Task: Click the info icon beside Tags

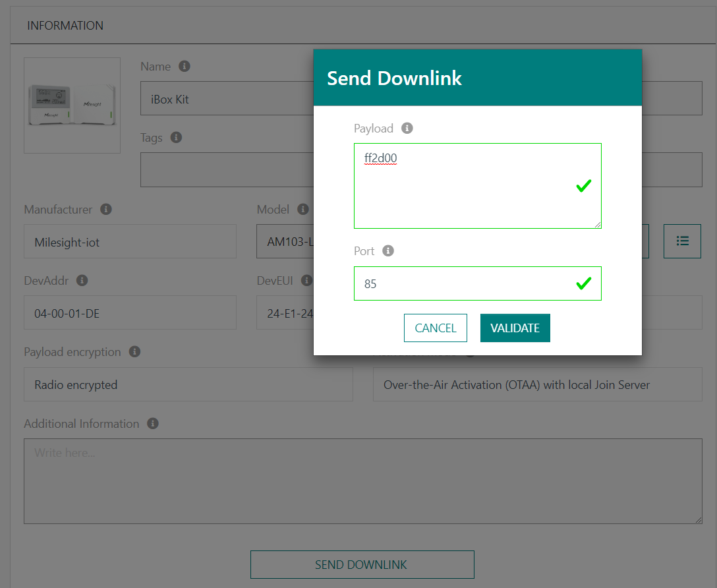Action: coord(176,137)
